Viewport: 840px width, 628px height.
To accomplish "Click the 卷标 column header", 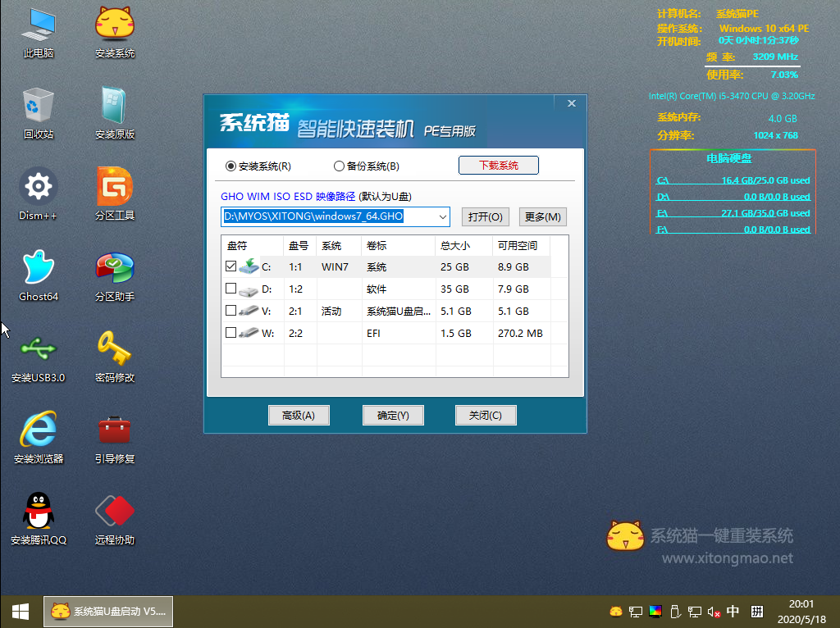I will [399, 246].
